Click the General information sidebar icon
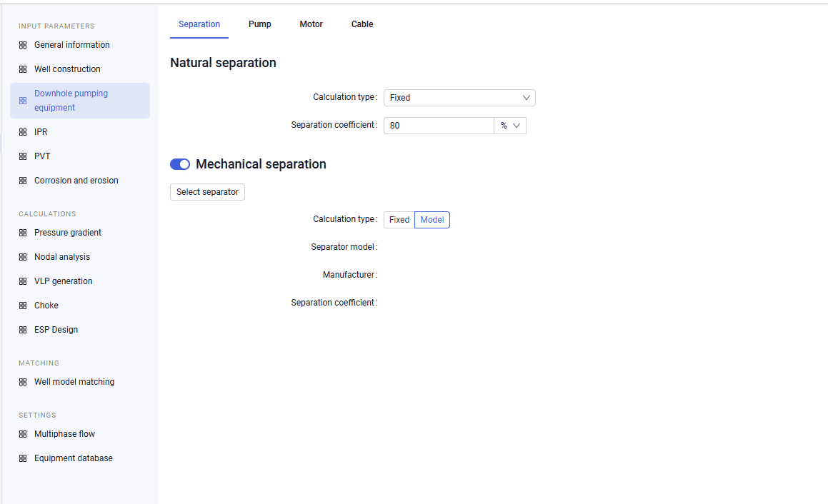Image resolution: width=828 pixels, height=504 pixels. click(23, 46)
